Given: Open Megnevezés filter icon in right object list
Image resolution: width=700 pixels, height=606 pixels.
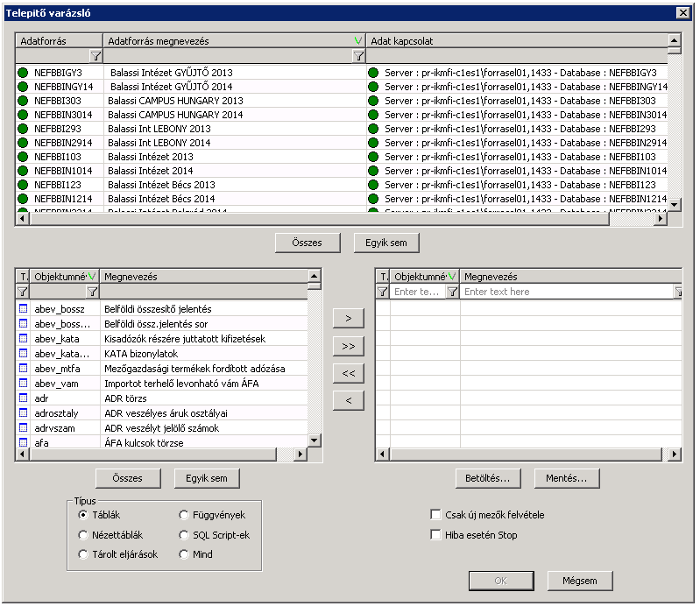Looking at the screenshot, I should click(x=678, y=292).
